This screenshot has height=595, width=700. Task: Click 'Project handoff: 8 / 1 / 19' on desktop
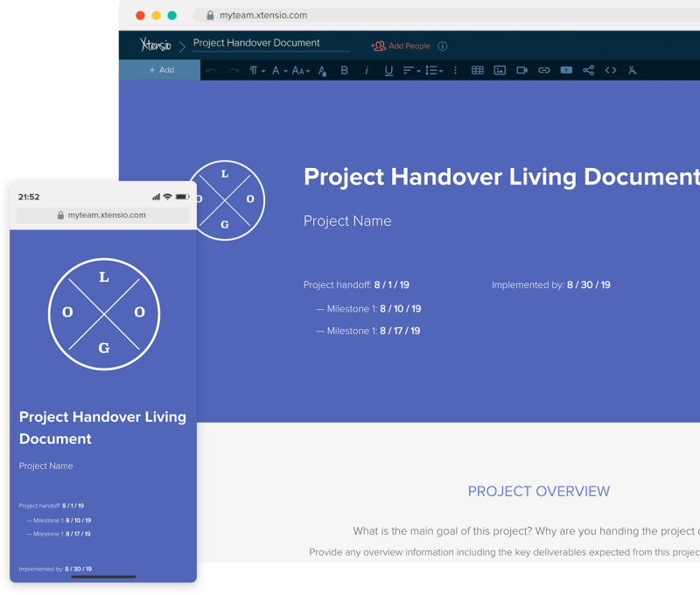tap(356, 284)
